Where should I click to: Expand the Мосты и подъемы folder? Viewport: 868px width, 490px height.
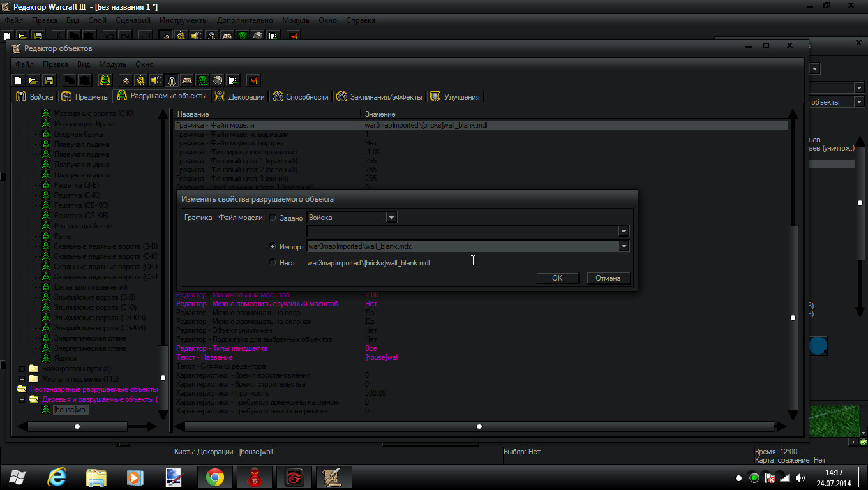point(22,379)
